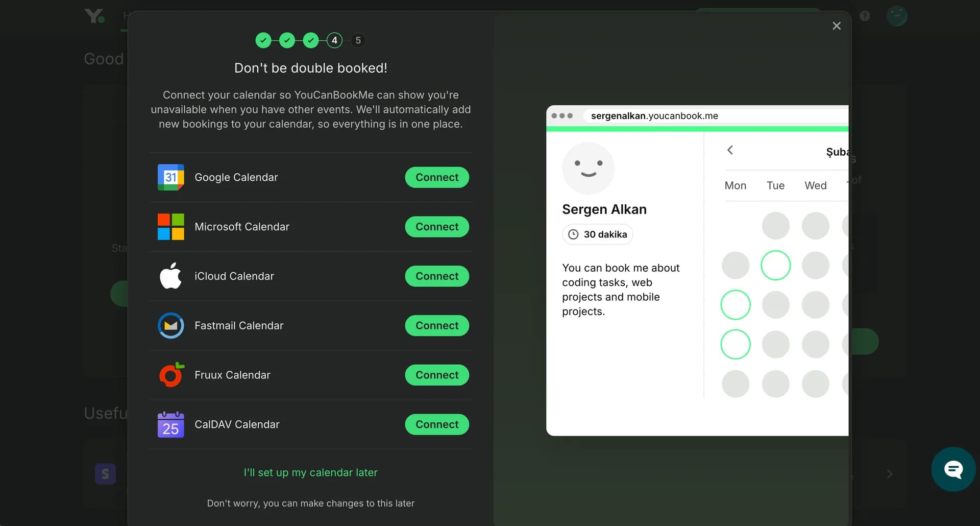Connect Google Calendar
Screen dimensions: 980x526
coord(437,177)
